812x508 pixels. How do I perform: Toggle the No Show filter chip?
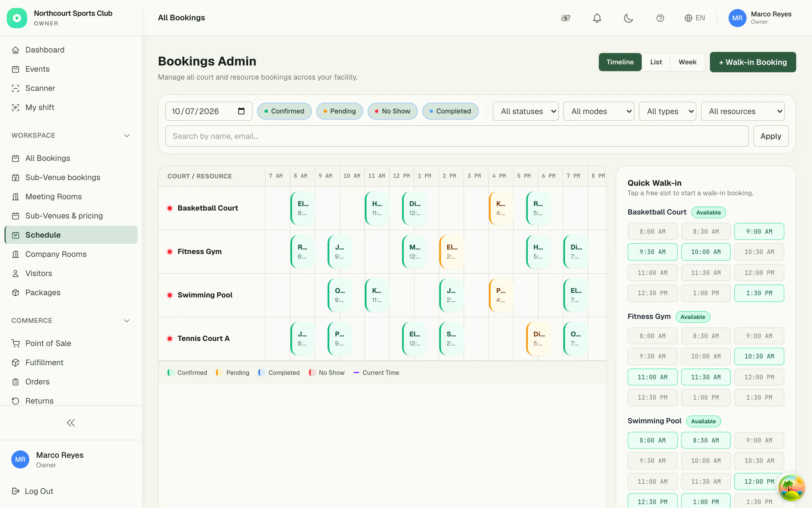point(392,111)
